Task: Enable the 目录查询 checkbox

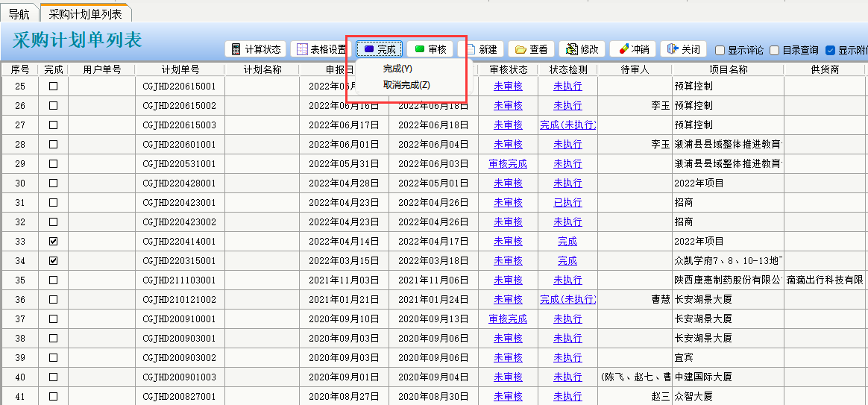Action: pyautogui.click(x=775, y=51)
